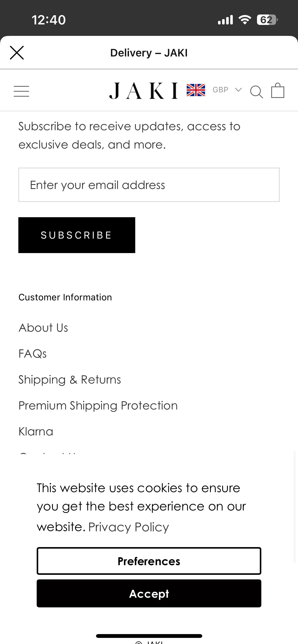Expand the currency chevron arrow
This screenshot has width=298, height=644.
[x=238, y=90]
